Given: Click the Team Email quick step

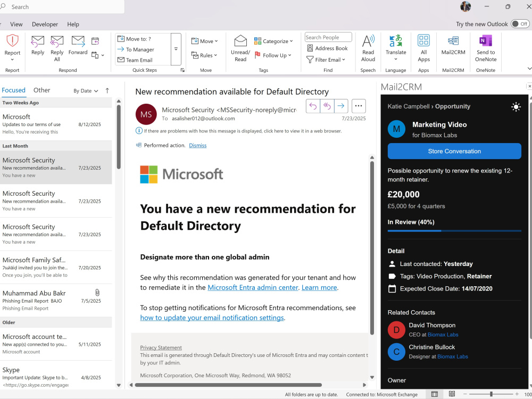Looking at the screenshot, I should point(135,60).
